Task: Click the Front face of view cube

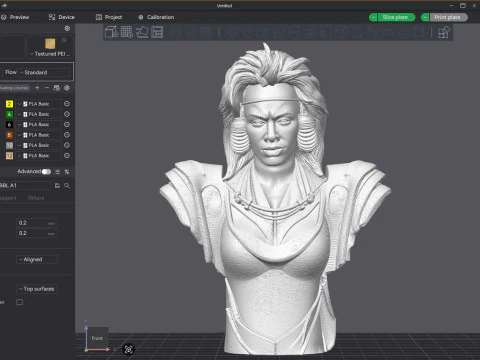Action: coord(97,338)
